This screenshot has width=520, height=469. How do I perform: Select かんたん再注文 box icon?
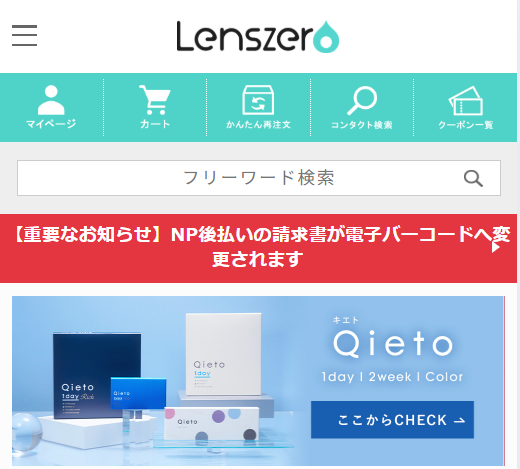pyautogui.click(x=258, y=100)
